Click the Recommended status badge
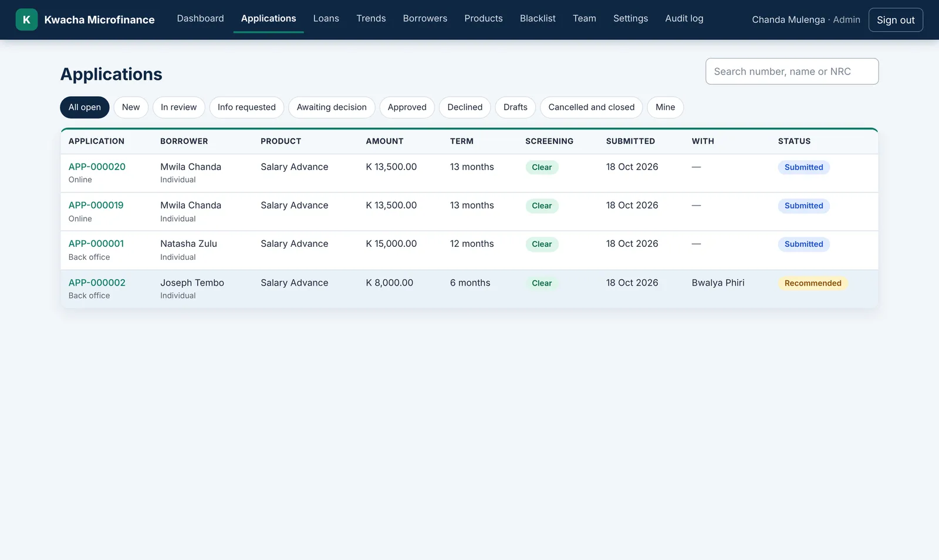 tap(813, 283)
